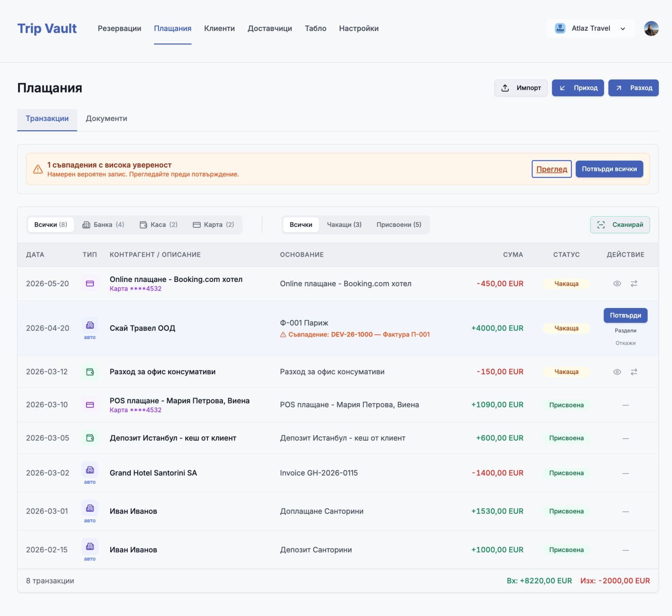Click the Чакаща status on Booking.com row
The width and height of the screenshot is (672, 616).
tap(566, 284)
